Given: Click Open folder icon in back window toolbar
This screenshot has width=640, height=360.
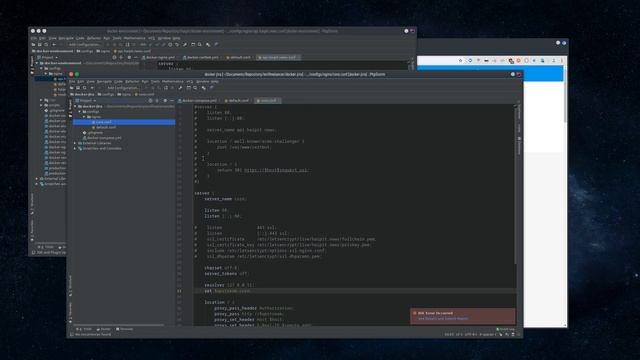Looking at the screenshot, I should click(33, 44).
